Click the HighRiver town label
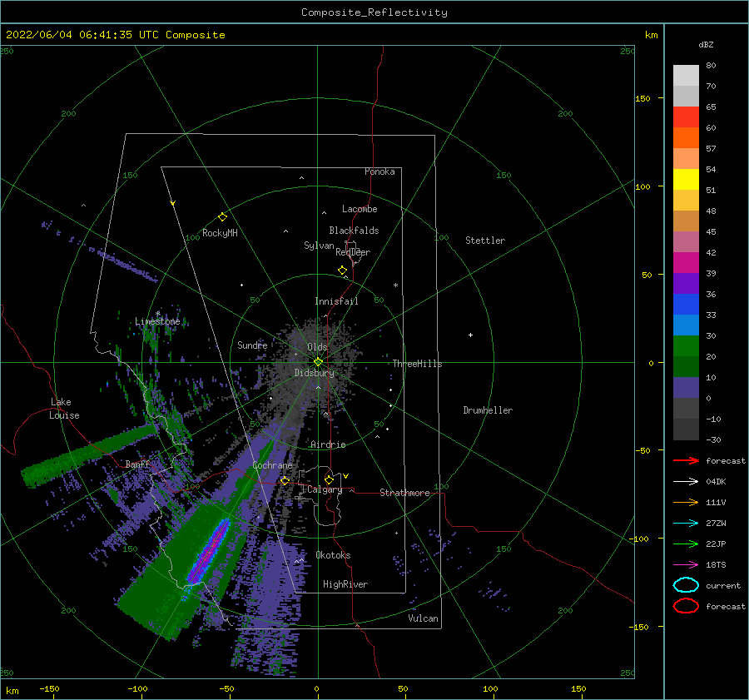The width and height of the screenshot is (749, 700). coord(345,584)
